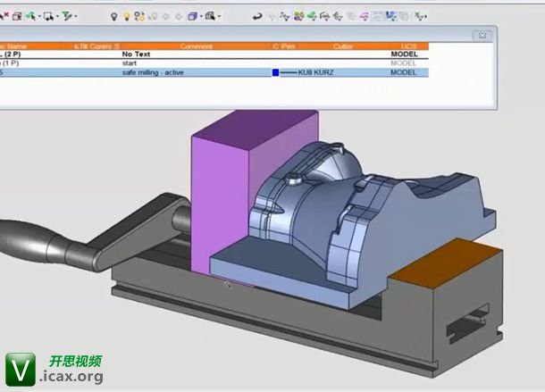
Task: Open dropdown arrow beside green selection tool
Action: point(40,16)
